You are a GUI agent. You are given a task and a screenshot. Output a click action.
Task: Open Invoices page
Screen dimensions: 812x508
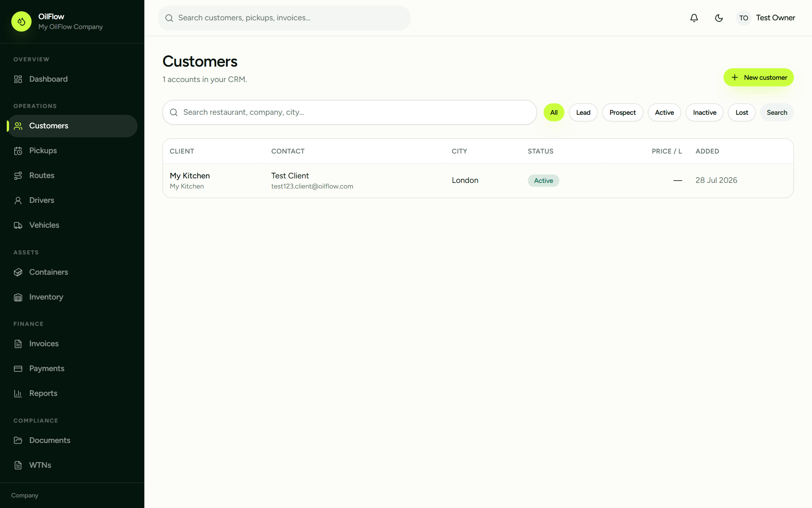[72, 344]
